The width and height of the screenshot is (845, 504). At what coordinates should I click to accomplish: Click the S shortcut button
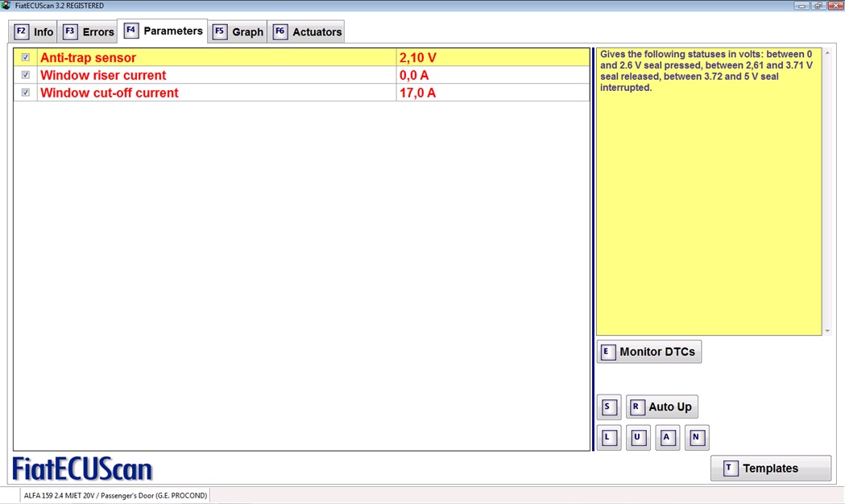point(608,407)
